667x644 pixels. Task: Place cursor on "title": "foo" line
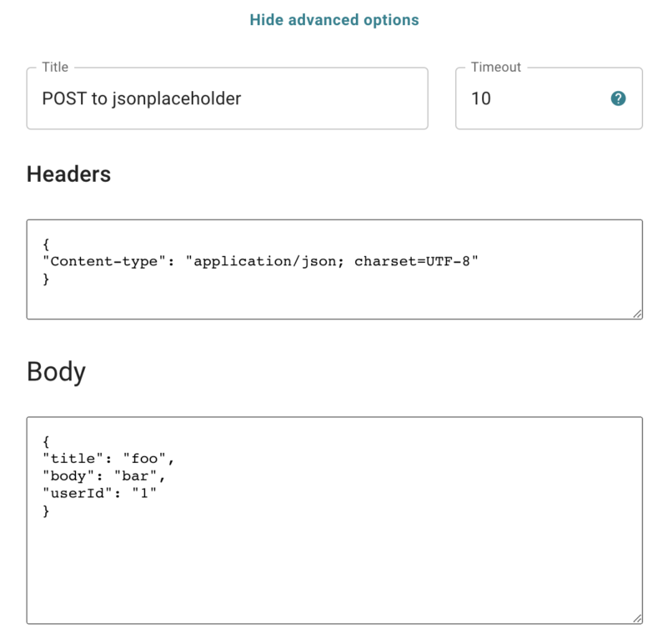pyautogui.click(x=108, y=459)
